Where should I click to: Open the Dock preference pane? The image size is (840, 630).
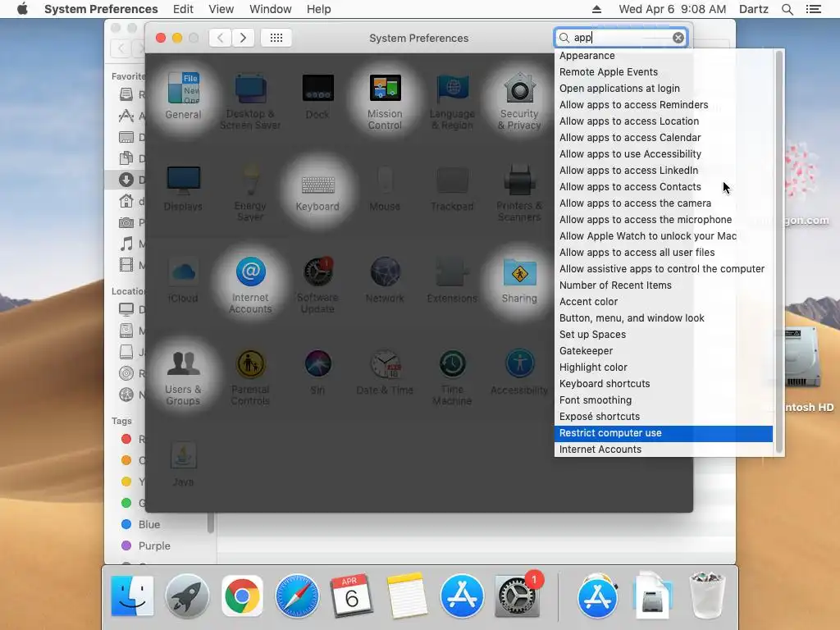[317, 95]
